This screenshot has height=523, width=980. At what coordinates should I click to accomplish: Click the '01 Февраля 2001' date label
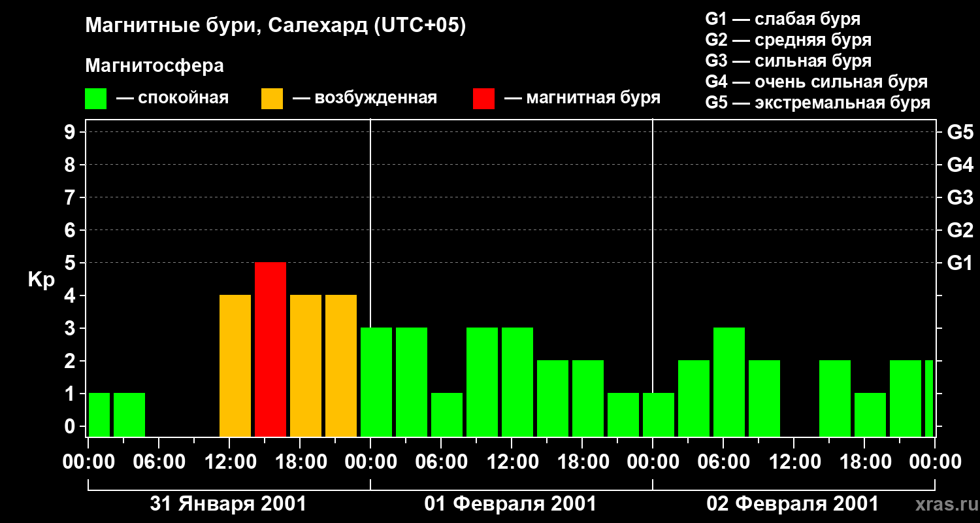tap(510, 504)
